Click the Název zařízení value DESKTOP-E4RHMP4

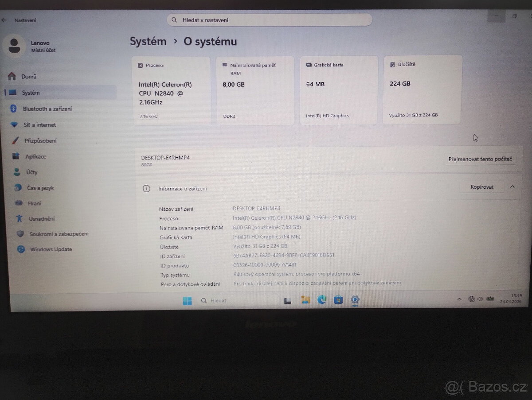(257, 208)
